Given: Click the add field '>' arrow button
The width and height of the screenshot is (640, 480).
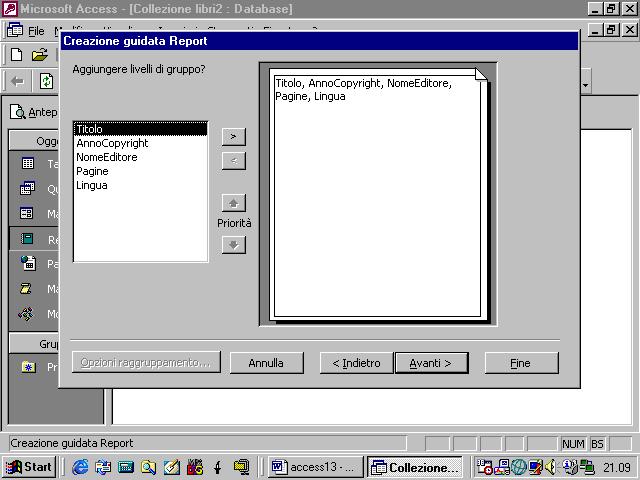Looking at the screenshot, I should (x=233, y=137).
